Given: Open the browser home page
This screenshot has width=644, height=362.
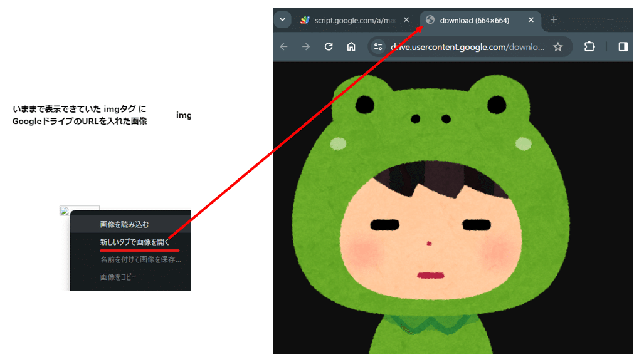Looking at the screenshot, I should click(x=351, y=47).
